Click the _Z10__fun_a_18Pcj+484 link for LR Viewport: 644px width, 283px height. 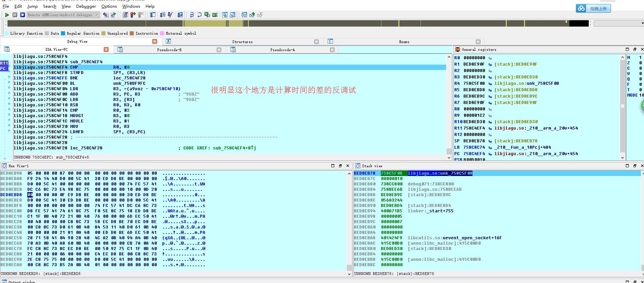pos(523,147)
